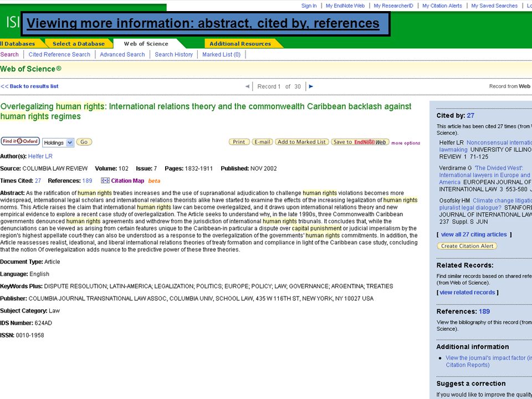The height and width of the screenshot is (399, 532).
Task: Select ISSN 0010-1958 text
Action: pos(22,335)
